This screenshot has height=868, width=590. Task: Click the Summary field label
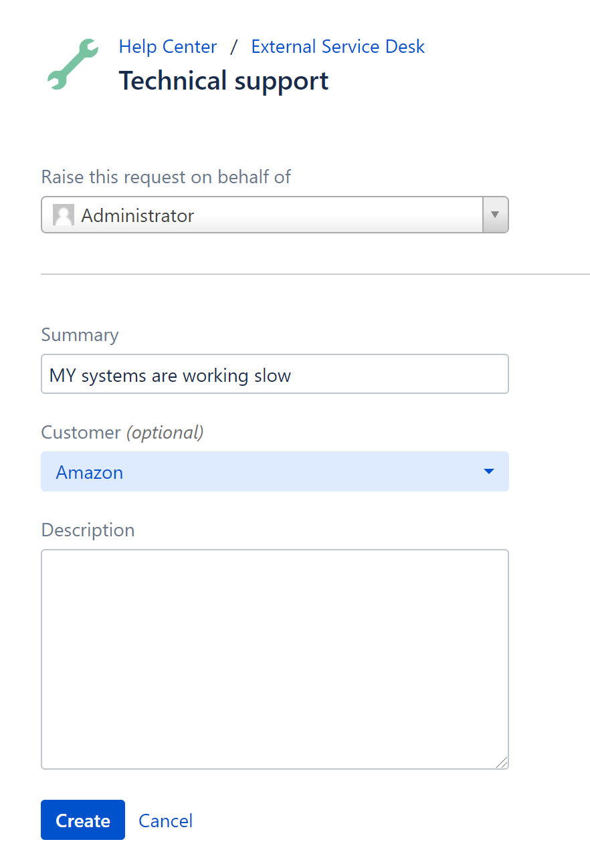80,334
